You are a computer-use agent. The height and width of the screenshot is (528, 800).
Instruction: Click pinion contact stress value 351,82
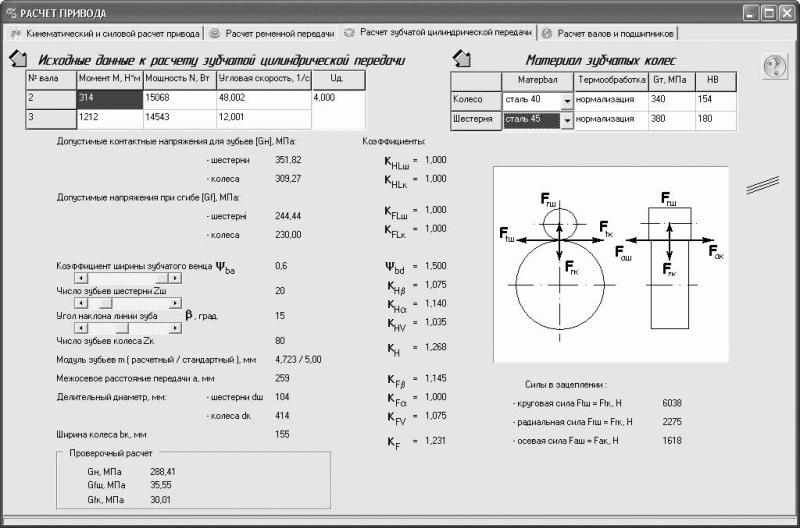coord(288,160)
